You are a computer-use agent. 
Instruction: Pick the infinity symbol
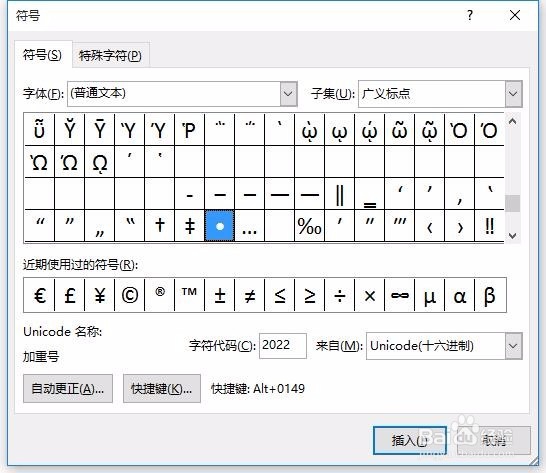pos(399,295)
